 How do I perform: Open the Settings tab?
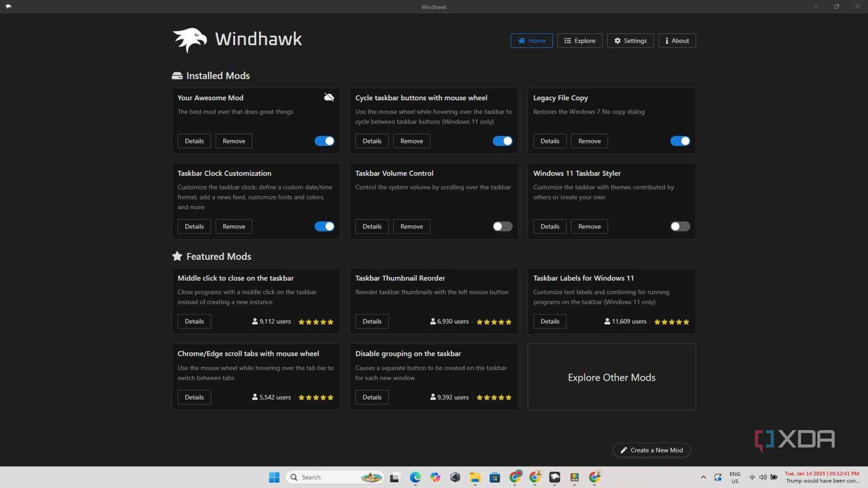[630, 40]
